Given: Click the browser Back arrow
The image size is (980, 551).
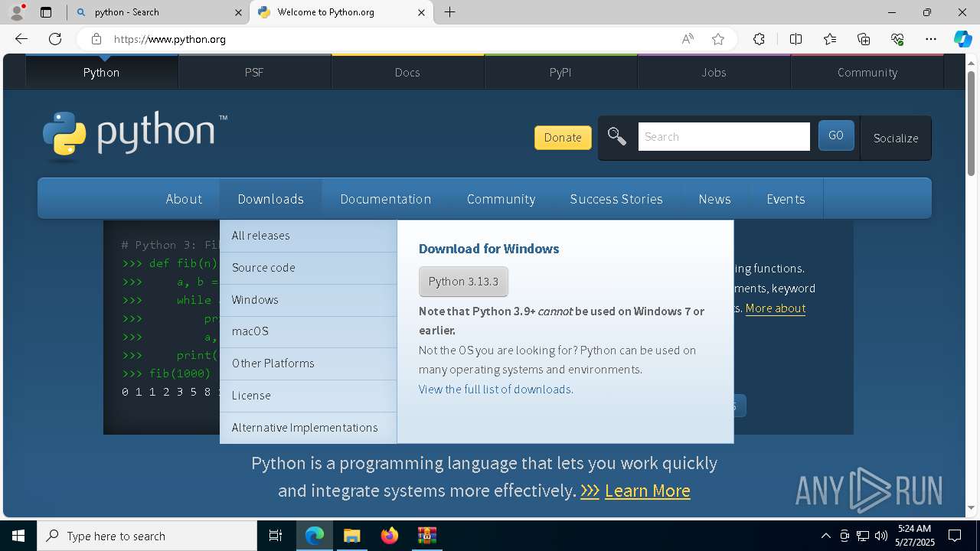Looking at the screenshot, I should [21, 39].
